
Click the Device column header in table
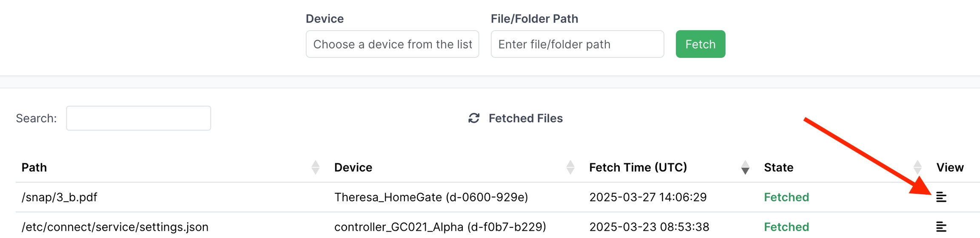(x=353, y=167)
